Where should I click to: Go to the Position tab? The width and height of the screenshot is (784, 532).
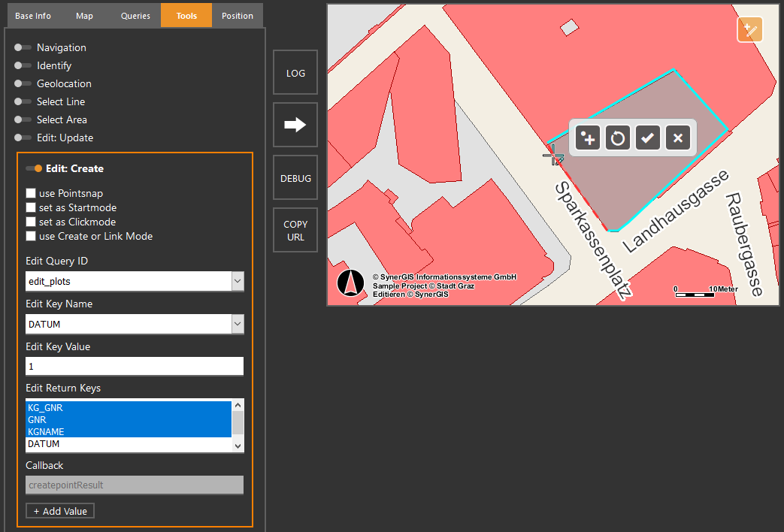[x=238, y=15]
